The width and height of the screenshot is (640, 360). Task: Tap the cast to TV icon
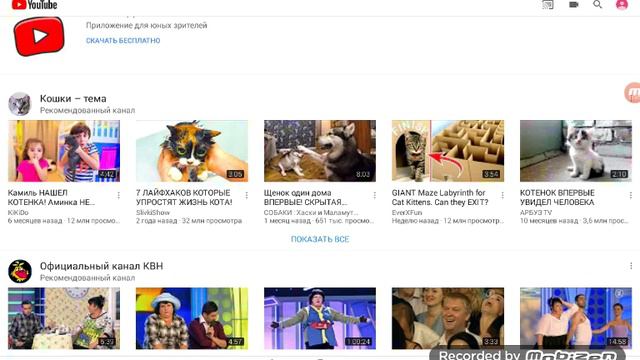(548, 4)
